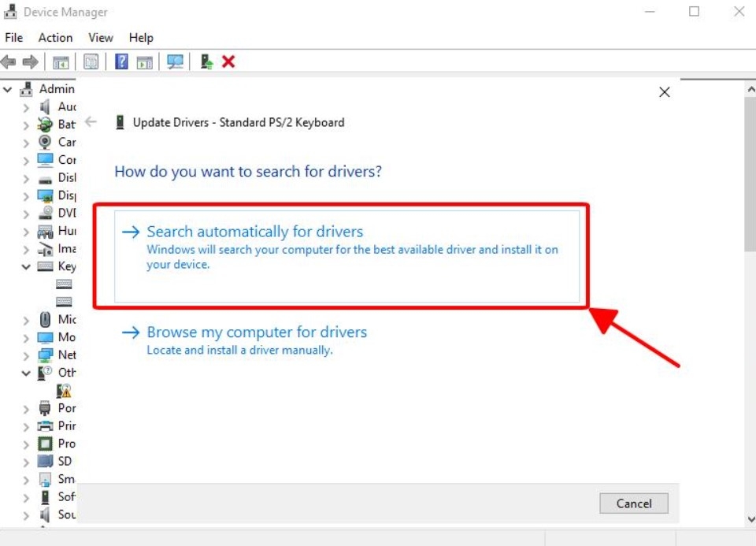Select the Disk drives icon
This screenshot has width=756, height=546.
coord(45,180)
